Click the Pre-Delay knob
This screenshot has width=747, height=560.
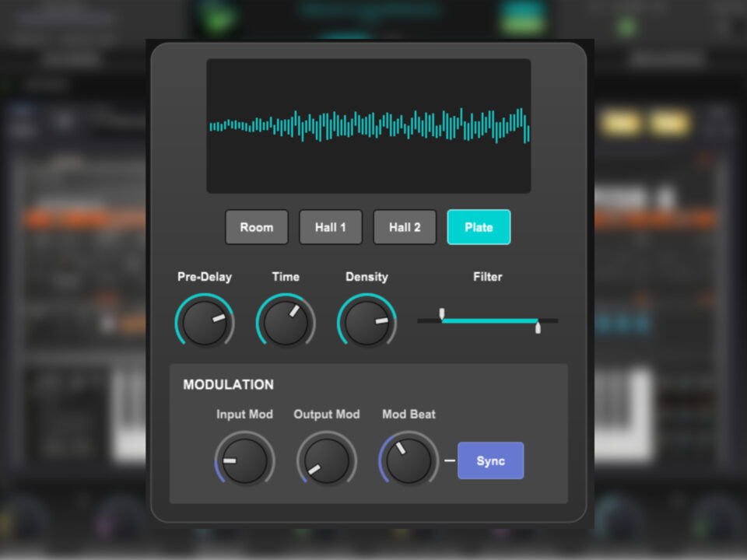coord(205,322)
